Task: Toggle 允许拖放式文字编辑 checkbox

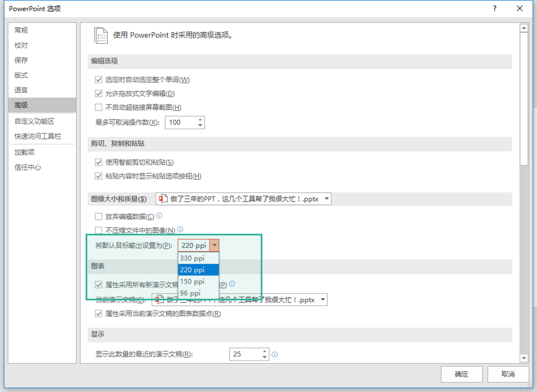Action: [x=98, y=93]
